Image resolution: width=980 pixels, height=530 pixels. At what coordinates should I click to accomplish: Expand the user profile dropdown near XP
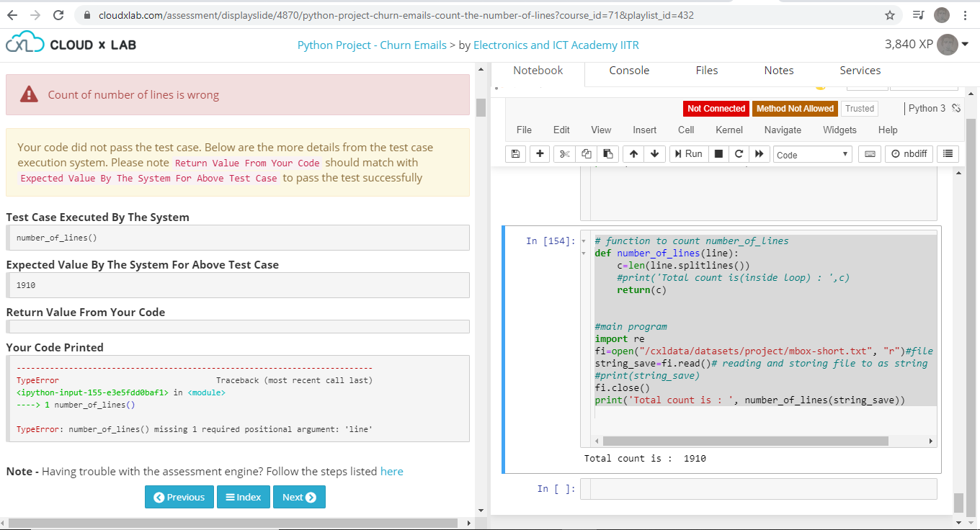pyautogui.click(x=964, y=45)
